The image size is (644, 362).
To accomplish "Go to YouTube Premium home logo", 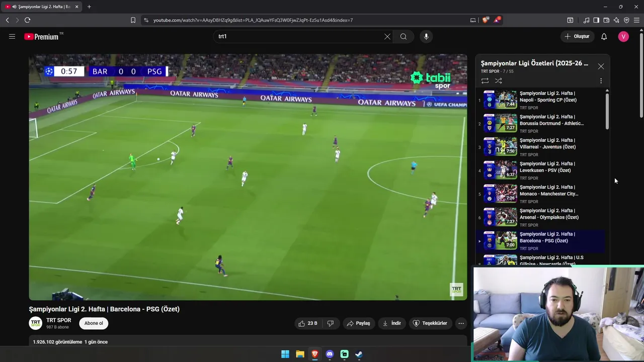I will [41, 37].
